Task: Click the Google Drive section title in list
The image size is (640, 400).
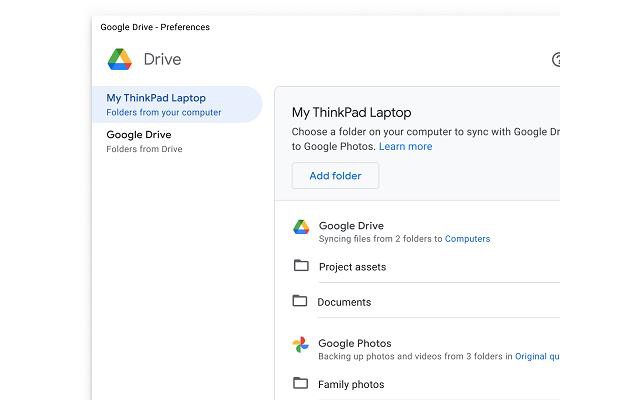Action: 351,226
